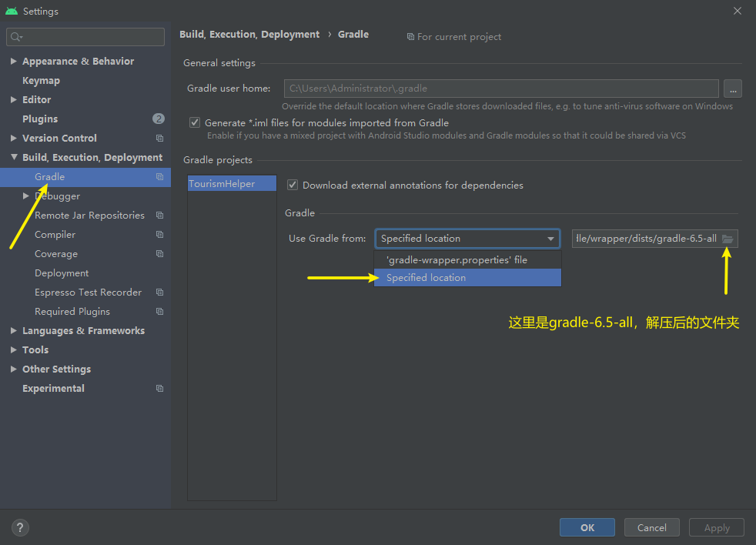The image size is (756, 545).
Task: Click project-level icon beside Required Plugins
Action: [159, 312]
